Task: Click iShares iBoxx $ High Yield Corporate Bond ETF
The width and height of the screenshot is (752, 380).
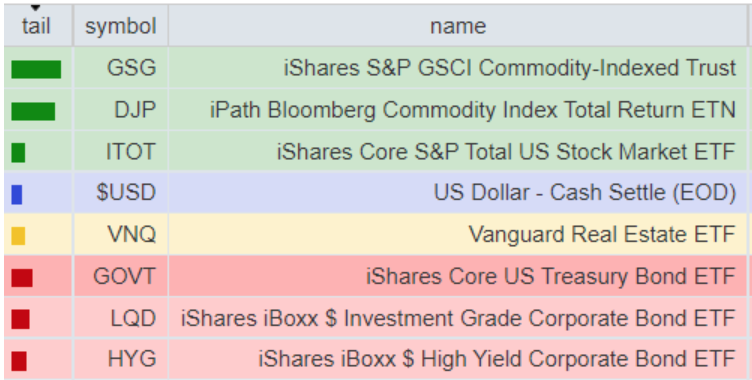Action: click(x=497, y=359)
